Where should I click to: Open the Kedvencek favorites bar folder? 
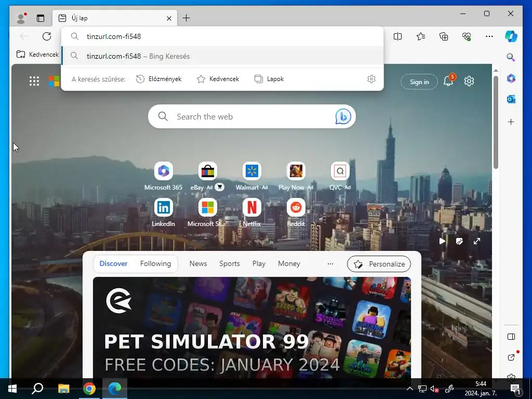pos(37,54)
